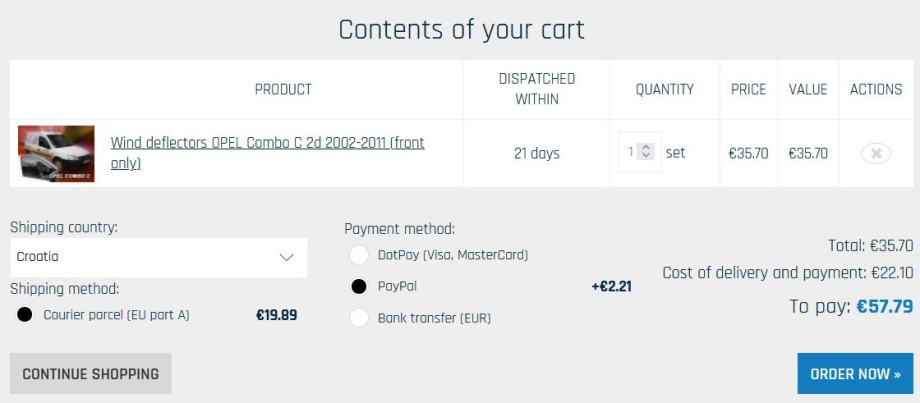Click the Price column header
The height and width of the screenshot is (403, 920).
pos(748,90)
